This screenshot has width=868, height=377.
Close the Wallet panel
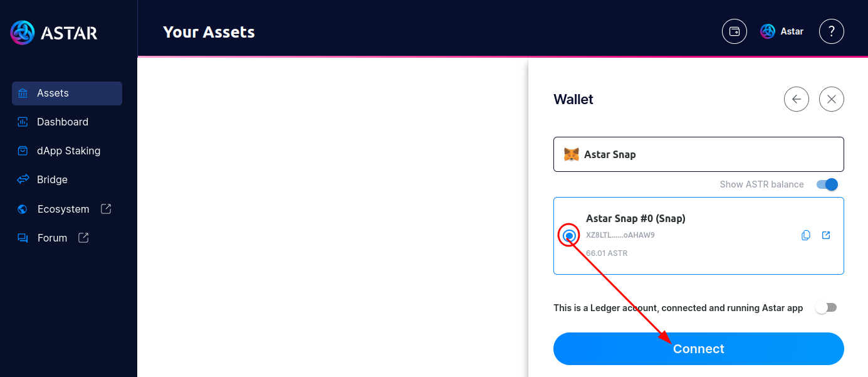(x=832, y=99)
